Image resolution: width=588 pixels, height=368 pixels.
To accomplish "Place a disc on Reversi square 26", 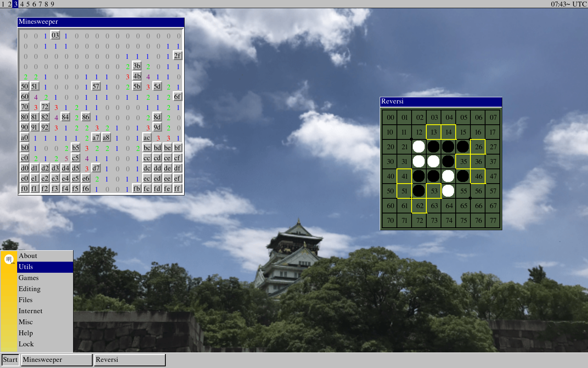I will pos(478,147).
